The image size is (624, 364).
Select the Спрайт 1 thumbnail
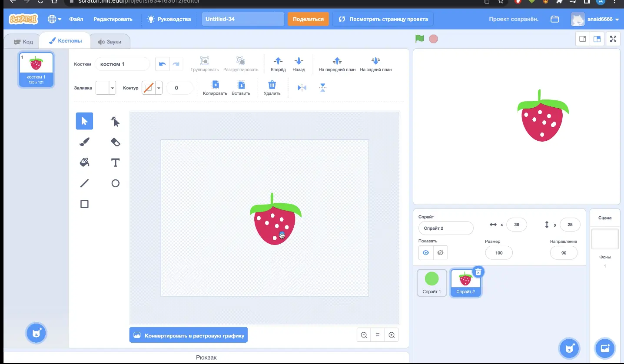coord(432,283)
